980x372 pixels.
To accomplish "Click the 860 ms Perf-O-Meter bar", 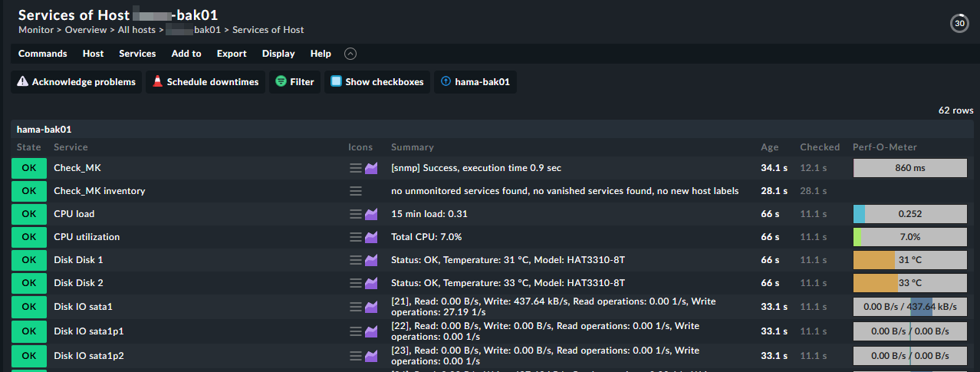I will [910, 168].
